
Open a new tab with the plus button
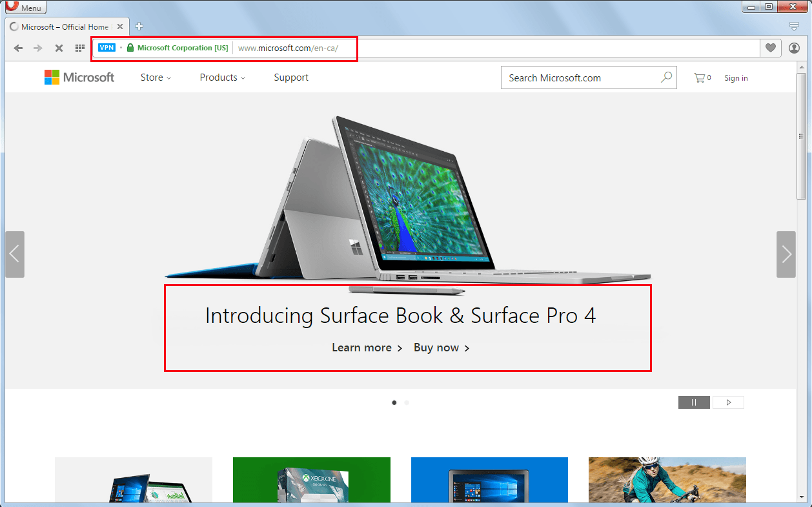[x=139, y=26]
